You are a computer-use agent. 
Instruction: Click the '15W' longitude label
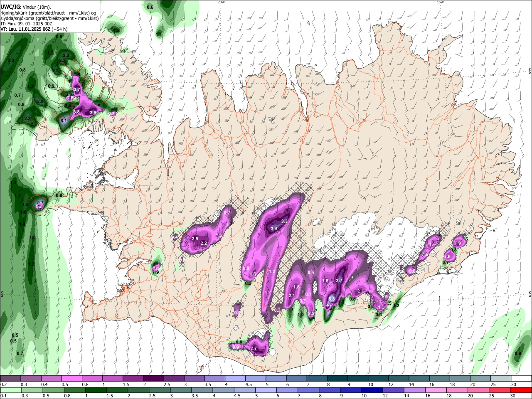[440, 2]
